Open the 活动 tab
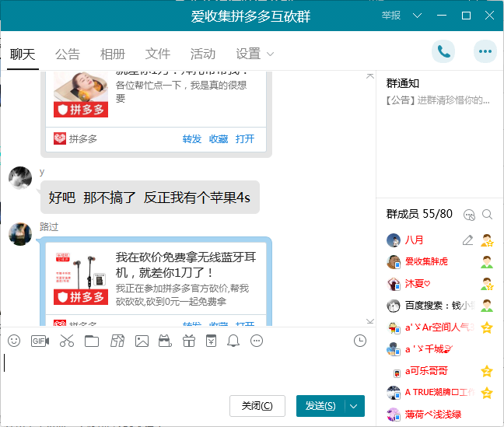504x427 pixels. (203, 54)
